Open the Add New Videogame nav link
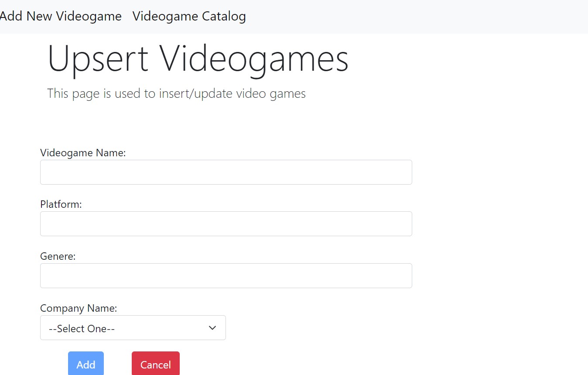588x375 pixels. click(x=61, y=16)
